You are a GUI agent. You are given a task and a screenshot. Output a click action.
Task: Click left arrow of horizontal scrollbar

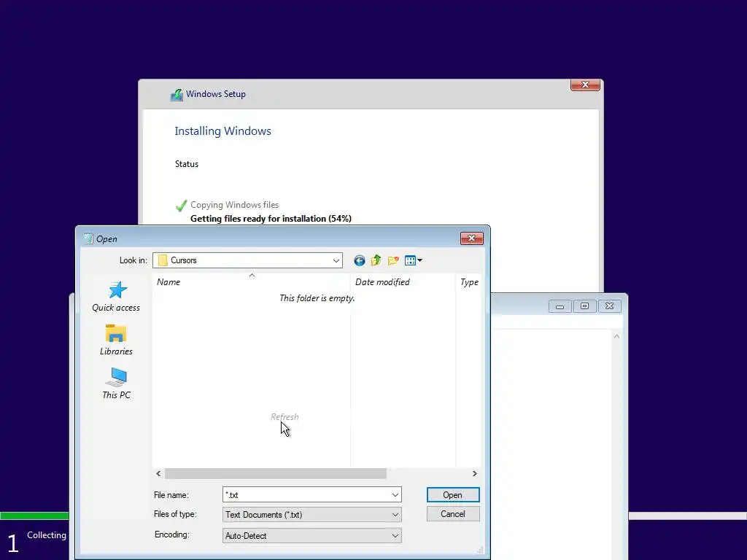[158, 473]
